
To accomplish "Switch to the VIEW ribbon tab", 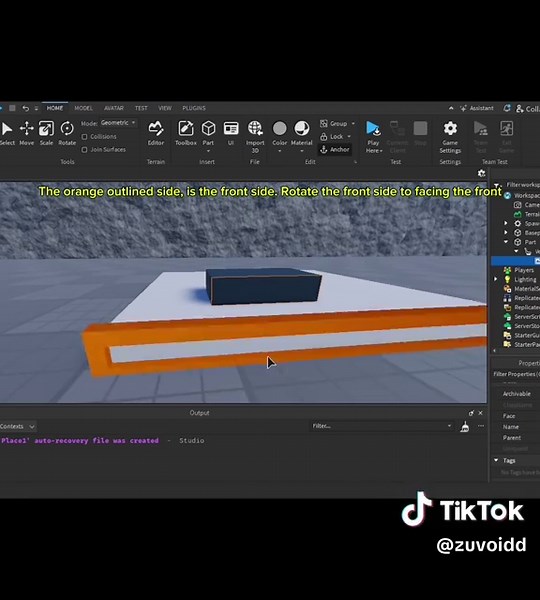I will (165, 108).
